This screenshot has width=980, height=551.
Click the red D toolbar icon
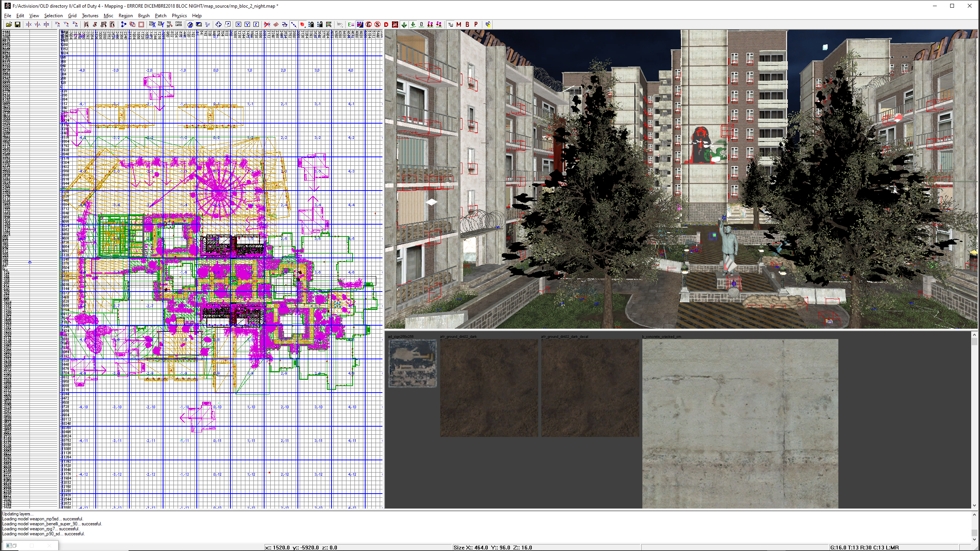386,24
